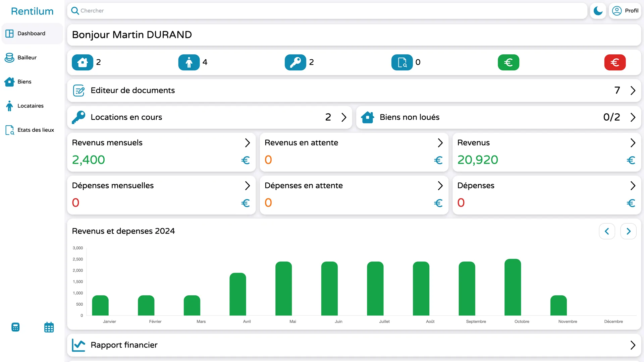This screenshot has width=644, height=362.
Task: Open the Dashboard menu item
Action: [32, 34]
